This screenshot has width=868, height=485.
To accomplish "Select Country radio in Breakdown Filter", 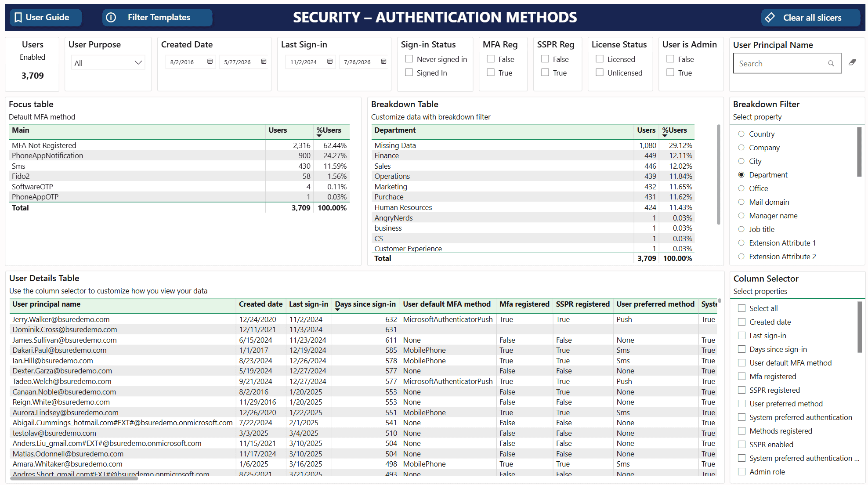I will tap(741, 134).
